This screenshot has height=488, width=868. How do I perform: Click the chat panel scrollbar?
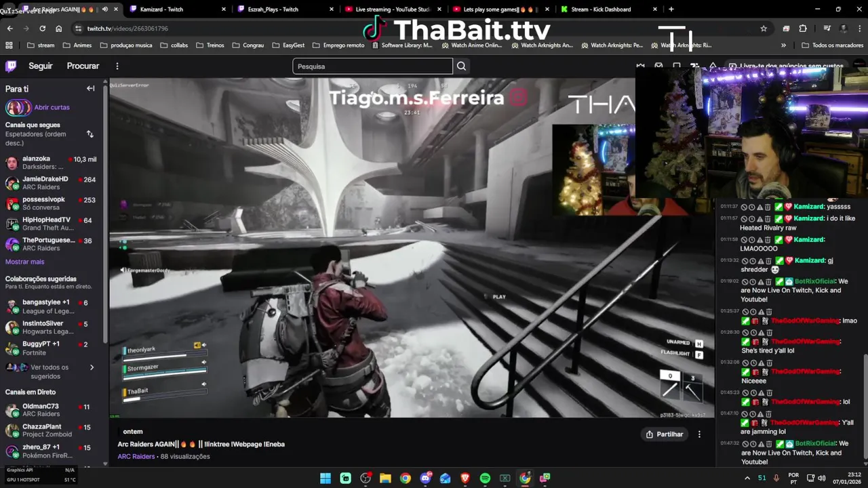point(865,410)
